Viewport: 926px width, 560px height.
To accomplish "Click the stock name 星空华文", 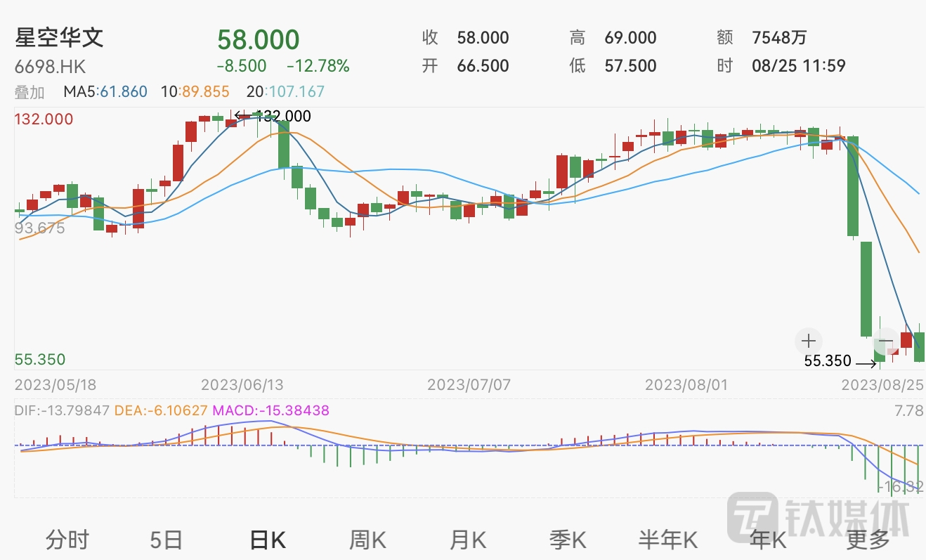I will [59, 37].
